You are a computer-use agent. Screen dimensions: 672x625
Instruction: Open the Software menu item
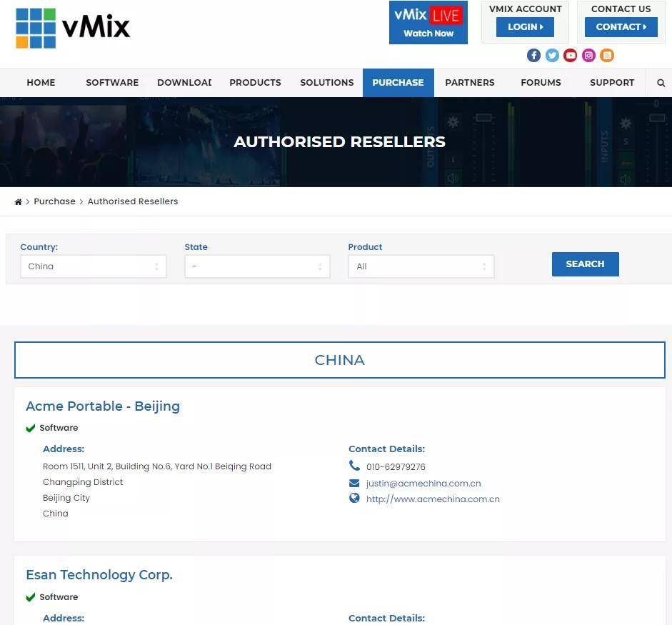pos(112,83)
